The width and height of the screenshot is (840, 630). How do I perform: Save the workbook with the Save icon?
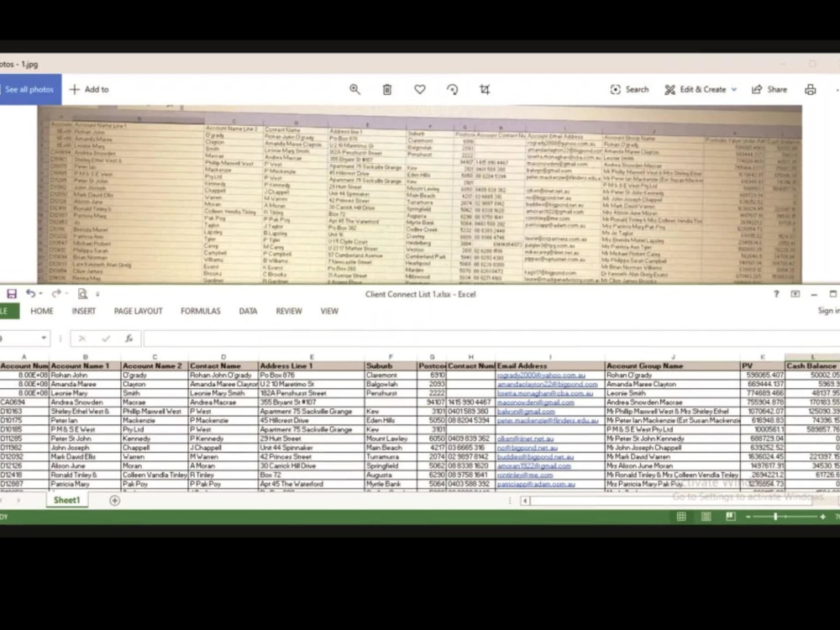click(x=12, y=293)
